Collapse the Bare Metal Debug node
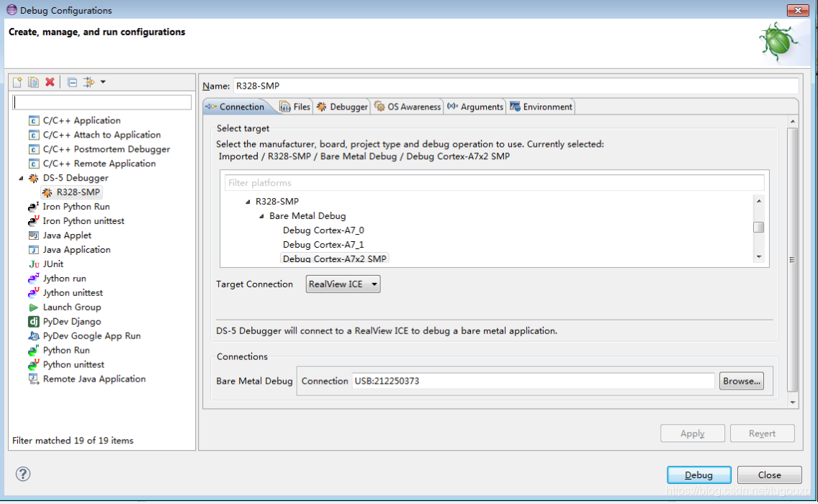 pyautogui.click(x=261, y=216)
